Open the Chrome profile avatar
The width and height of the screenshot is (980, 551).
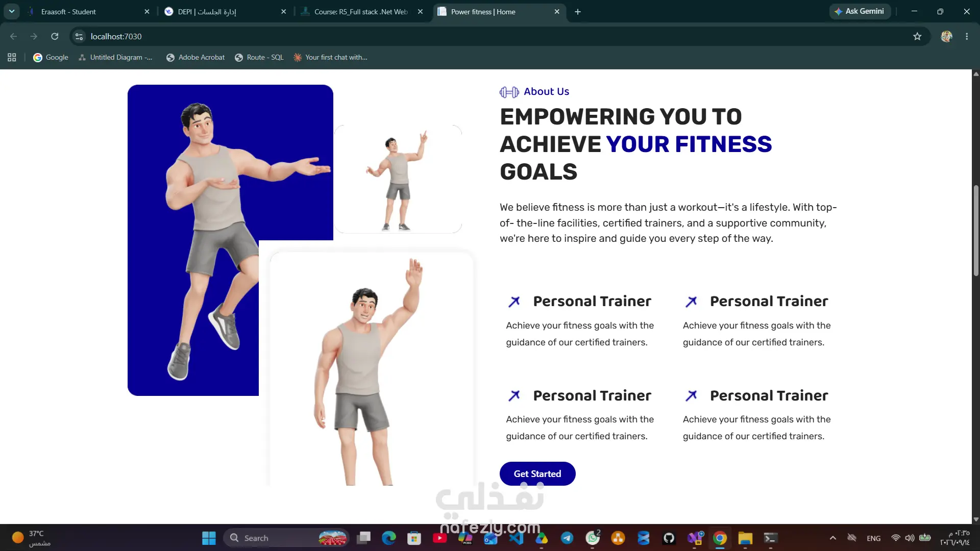946,36
